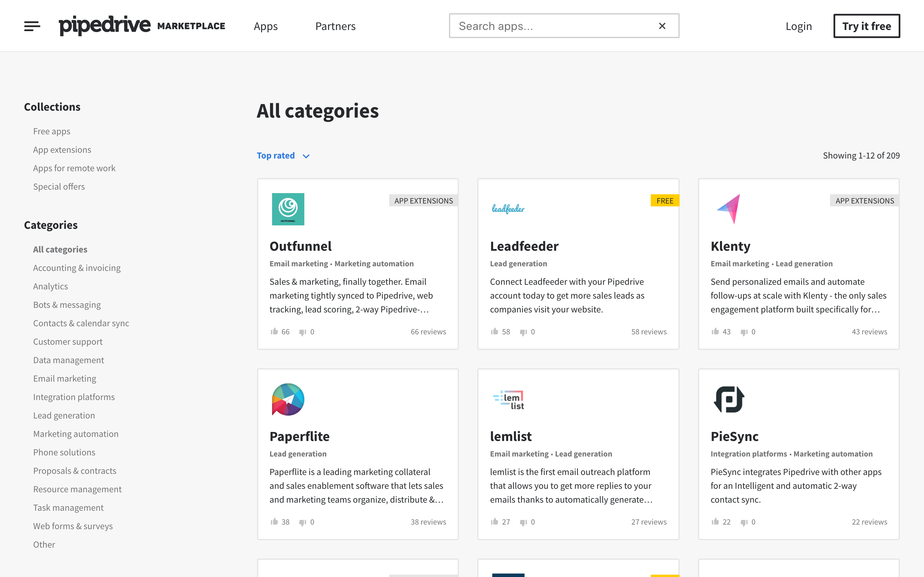This screenshot has height=577, width=924.
Task: Select the Special offers collection
Action: pos(59,186)
